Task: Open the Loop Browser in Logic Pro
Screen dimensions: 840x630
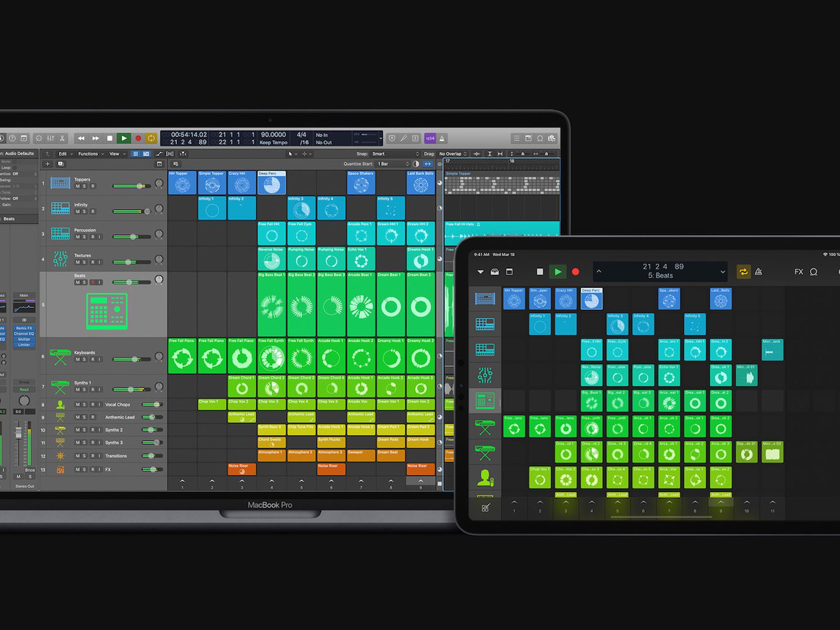Action: pos(540,138)
